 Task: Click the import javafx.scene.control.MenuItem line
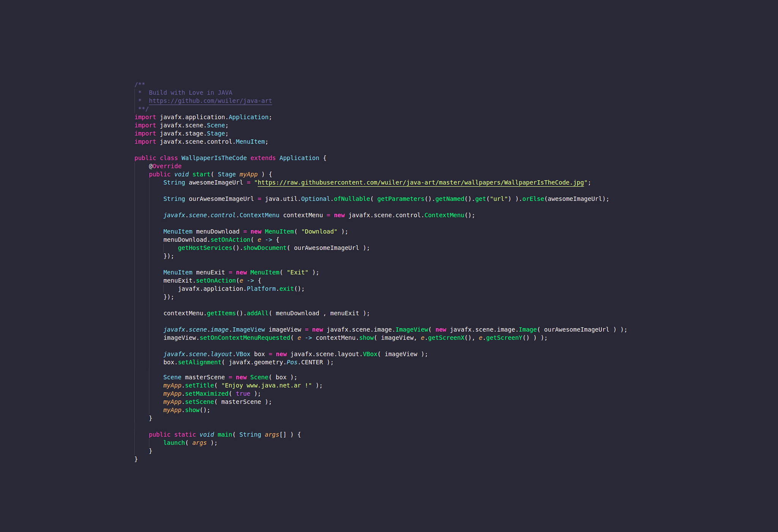(201, 142)
